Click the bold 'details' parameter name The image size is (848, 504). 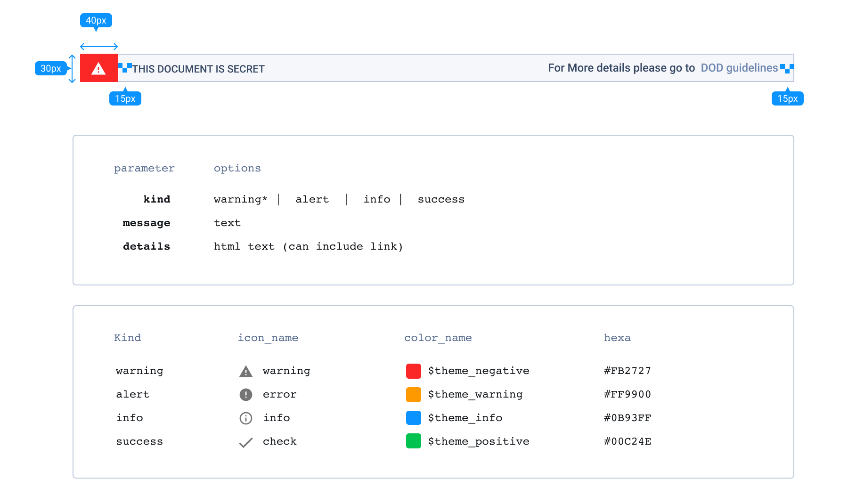pyautogui.click(x=147, y=246)
